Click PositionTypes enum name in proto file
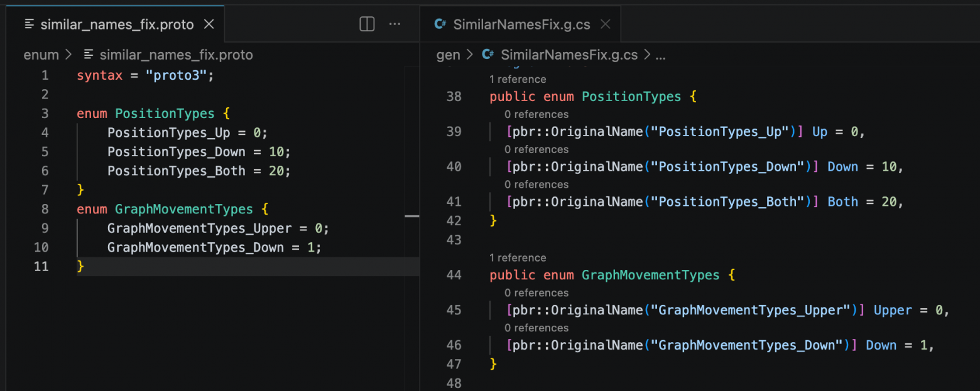Image resolution: width=980 pixels, height=391 pixels. coord(165,114)
